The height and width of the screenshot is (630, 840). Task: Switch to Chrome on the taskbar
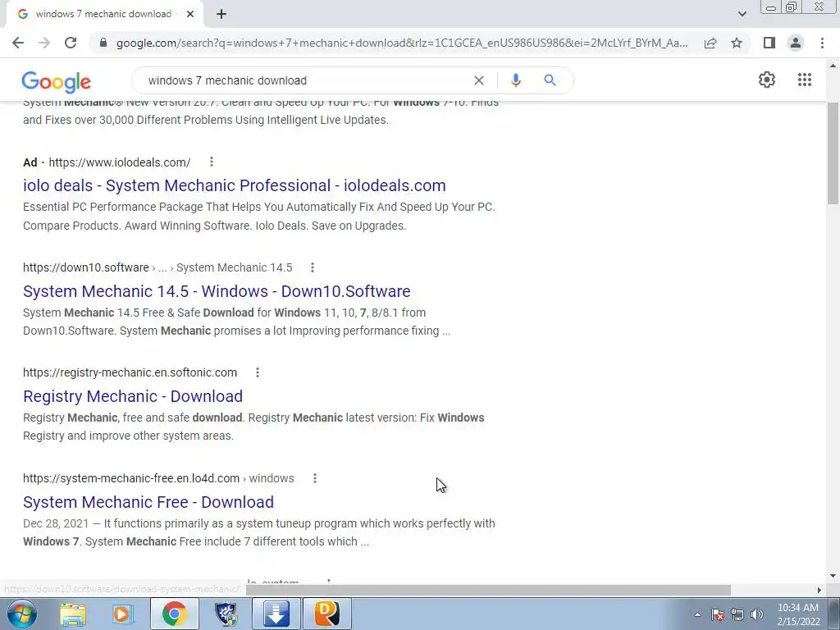point(174,614)
